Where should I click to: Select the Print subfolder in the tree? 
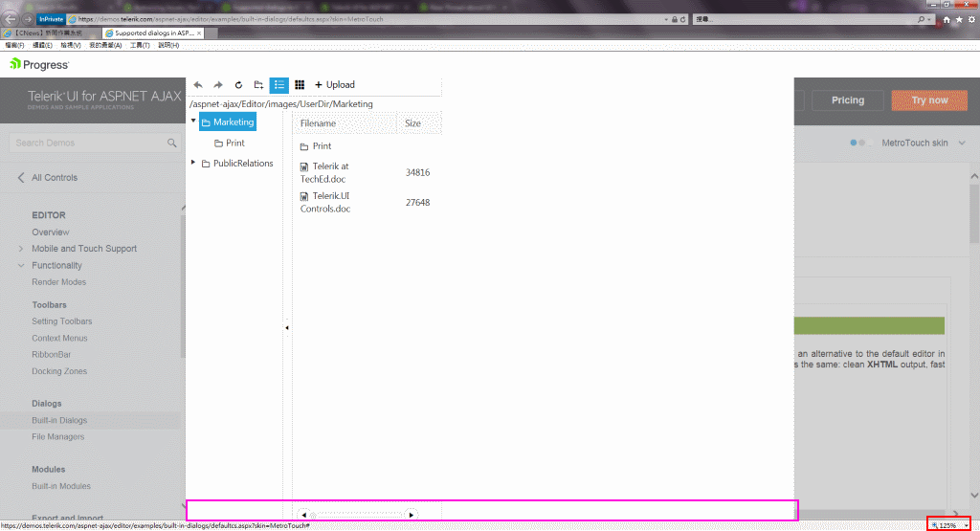tap(230, 144)
